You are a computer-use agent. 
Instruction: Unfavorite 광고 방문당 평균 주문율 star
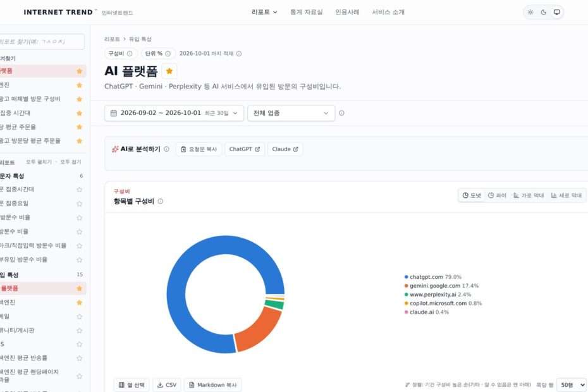[x=79, y=140]
